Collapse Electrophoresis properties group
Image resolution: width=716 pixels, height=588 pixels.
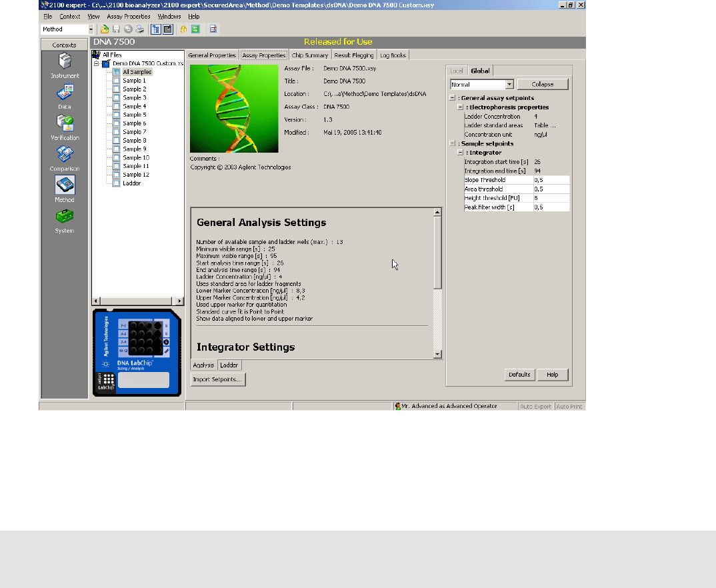[x=460, y=107]
